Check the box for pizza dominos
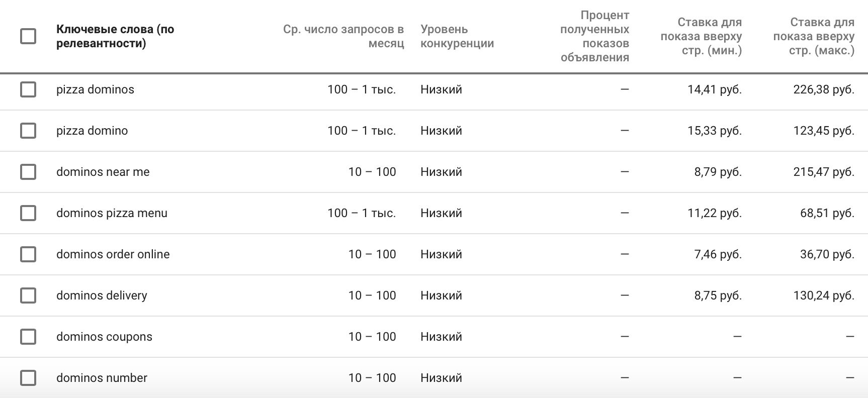The width and height of the screenshot is (868, 398). coord(28,89)
